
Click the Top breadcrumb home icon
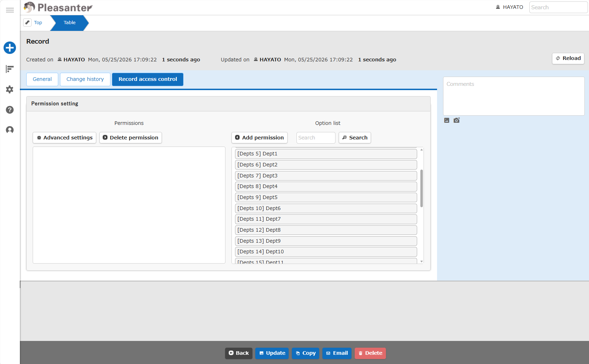pyautogui.click(x=27, y=22)
